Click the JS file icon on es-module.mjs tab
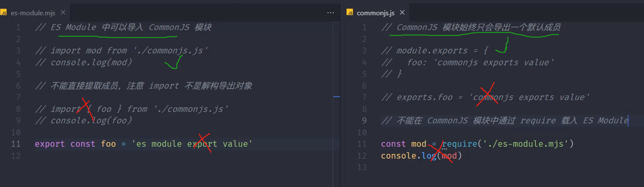This screenshot has width=644, height=187. 4,13
